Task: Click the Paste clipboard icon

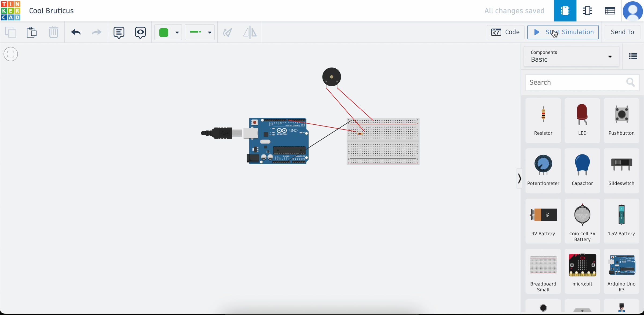Action: point(32,32)
